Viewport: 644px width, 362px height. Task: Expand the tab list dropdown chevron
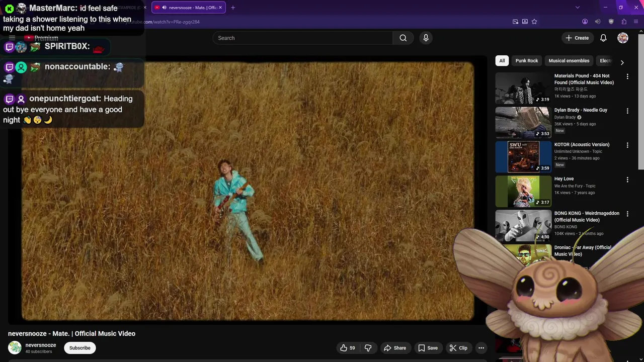[x=578, y=8]
